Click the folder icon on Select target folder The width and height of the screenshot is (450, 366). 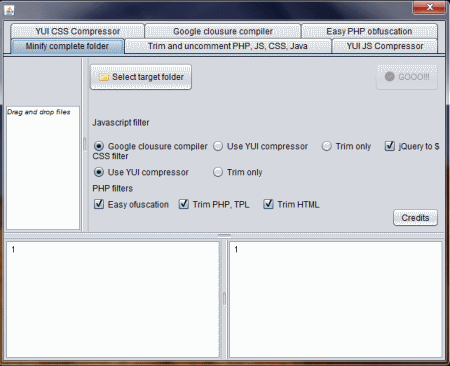104,77
